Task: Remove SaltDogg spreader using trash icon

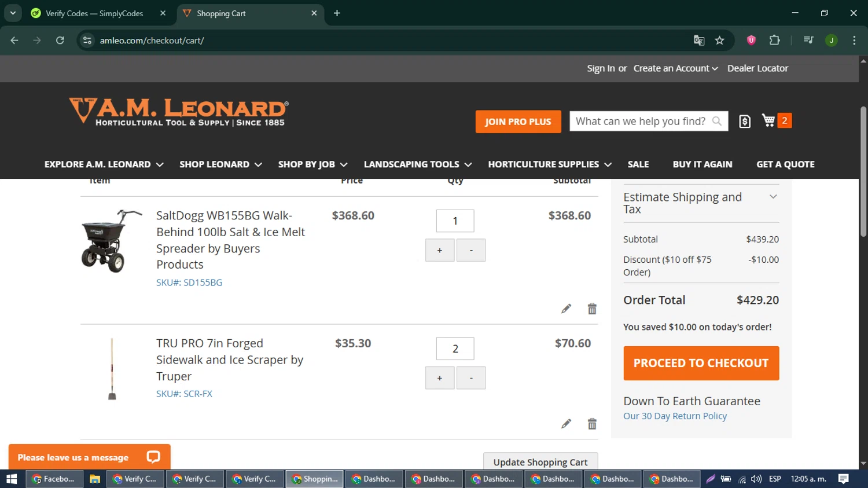Action: (592, 309)
